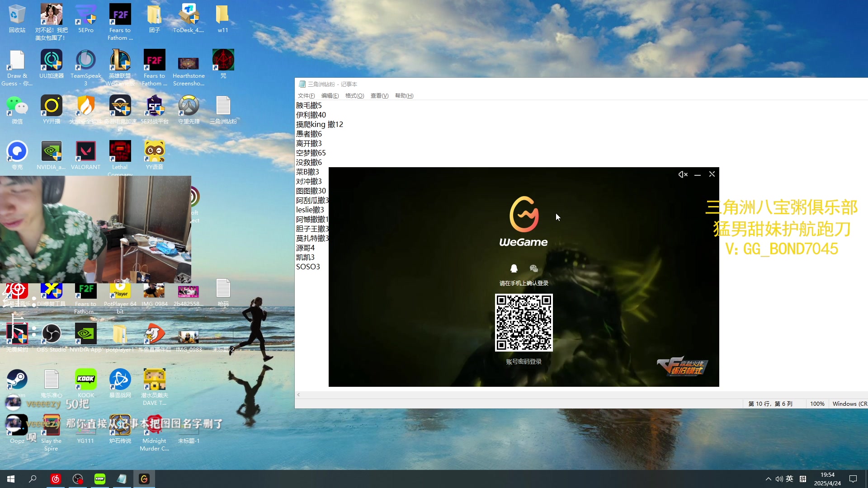This screenshot has width=868, height=488.
Task: Open the Recycle Bin desktop icon
Action: tap(17, 19)
